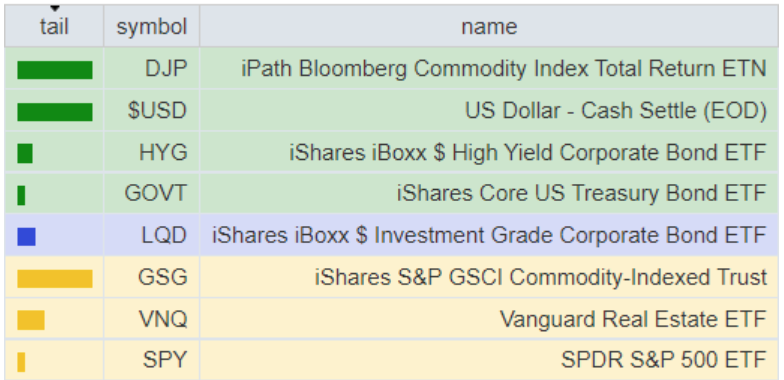
Task: Sort table by tail column header
Action: click(54, 26)
